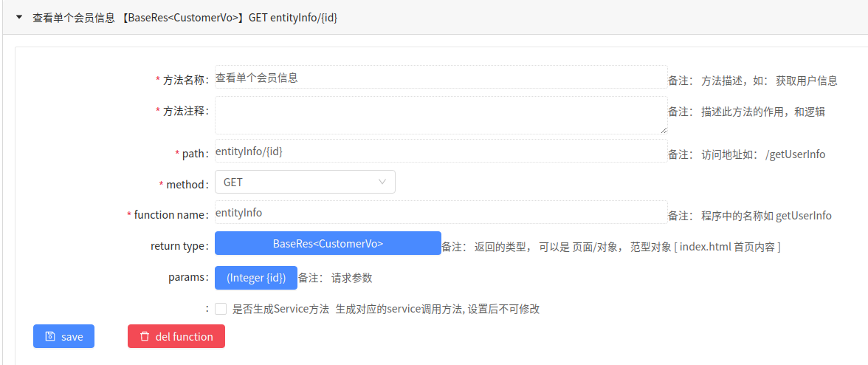
Task: Click the header text GET entityInfo/{id}
Action: [293, 18]
